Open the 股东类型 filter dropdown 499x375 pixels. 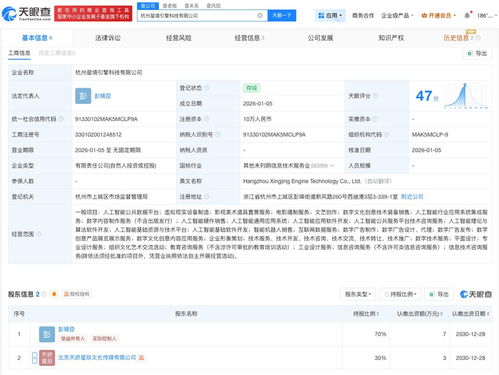358,294
